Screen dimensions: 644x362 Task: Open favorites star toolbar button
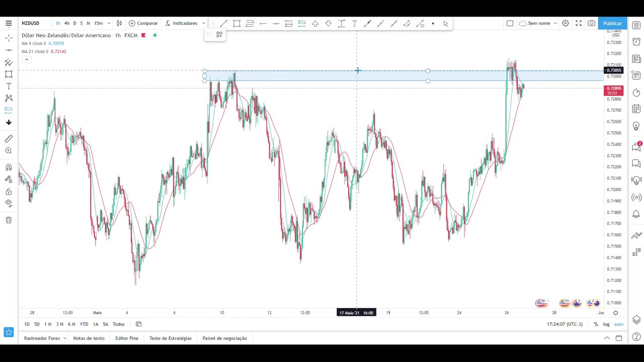tap(9, 332)
